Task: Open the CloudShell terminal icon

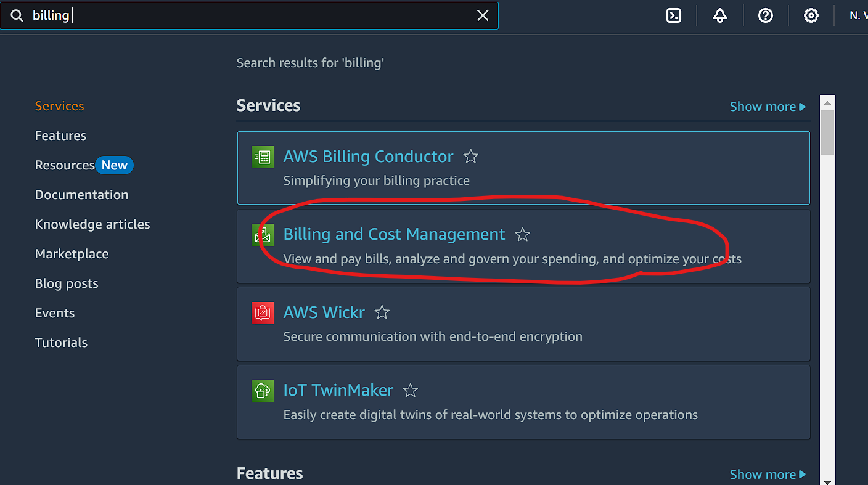Action: point(674,15)
